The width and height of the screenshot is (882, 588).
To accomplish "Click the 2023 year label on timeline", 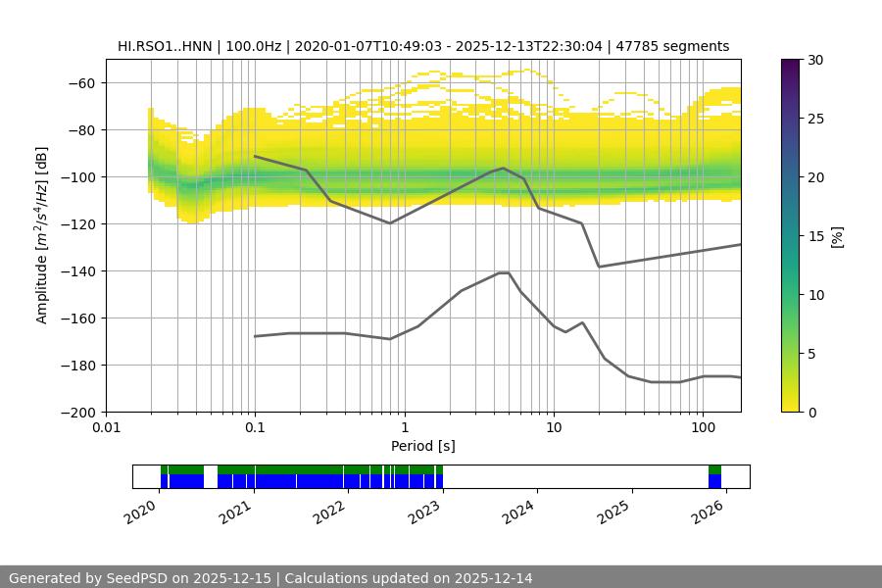I will pos(427,510).
